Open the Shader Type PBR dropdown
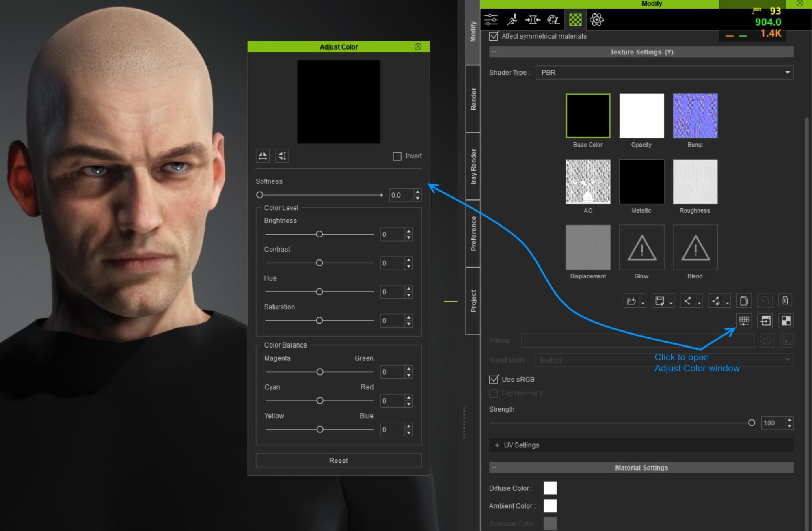The image size is (812, 531). [x=665, y=73]
